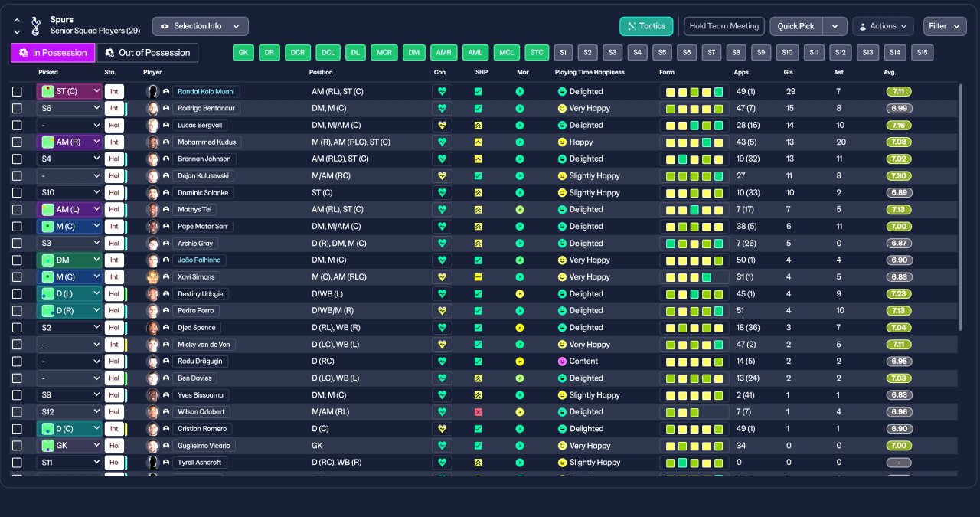
Task: Tick the checkbox for Randal Kolo Muani
Action: [17, 92]
